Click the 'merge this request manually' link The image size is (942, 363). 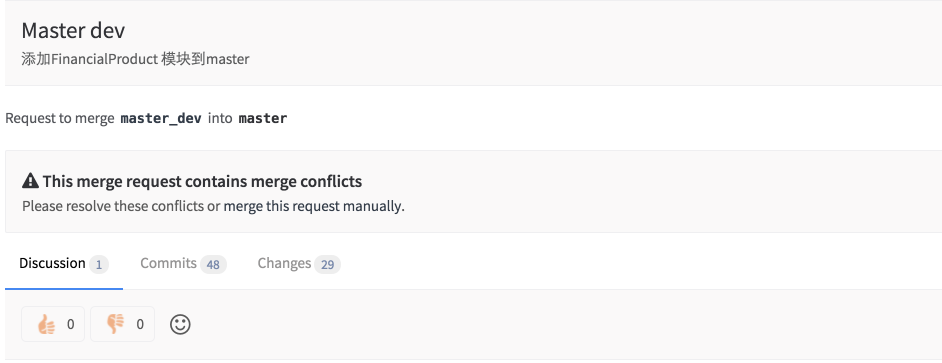(312, 207)
